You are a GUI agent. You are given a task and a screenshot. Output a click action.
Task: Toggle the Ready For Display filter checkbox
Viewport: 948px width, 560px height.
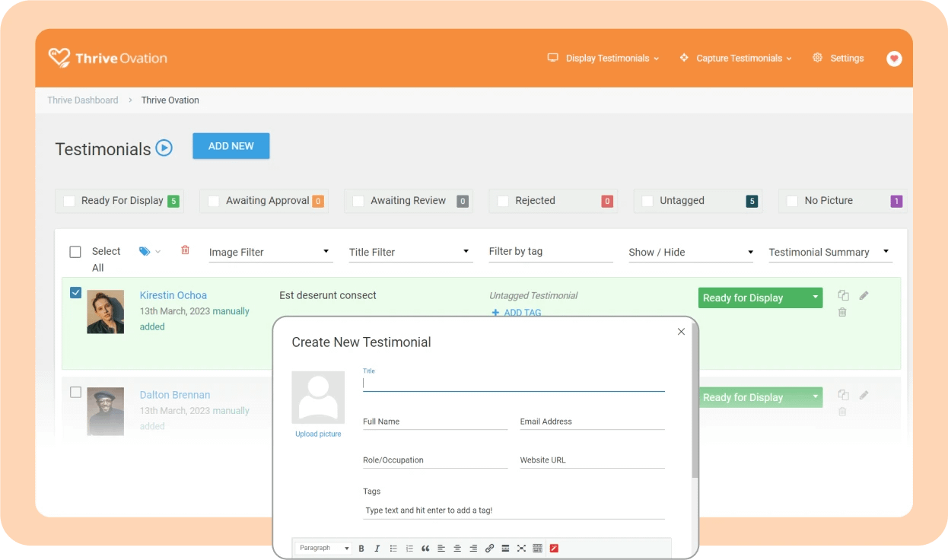70,200
